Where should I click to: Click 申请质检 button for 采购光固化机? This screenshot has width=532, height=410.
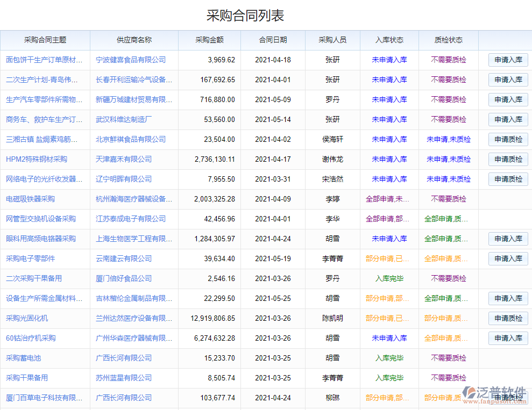coord(508,318)
